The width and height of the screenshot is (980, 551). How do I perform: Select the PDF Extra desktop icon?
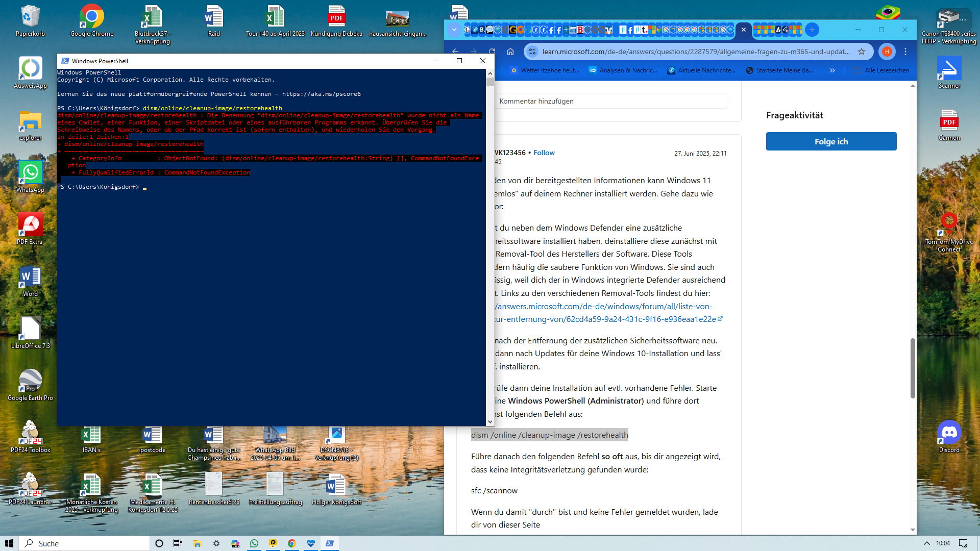[30, 229]
